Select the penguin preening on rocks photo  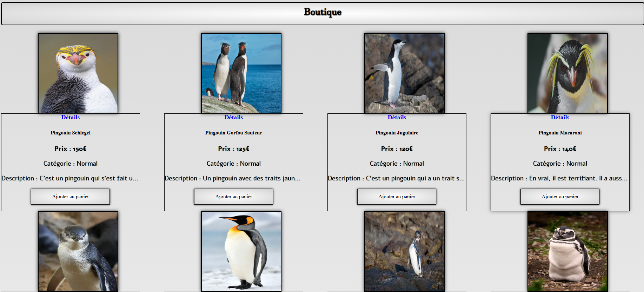404,251
